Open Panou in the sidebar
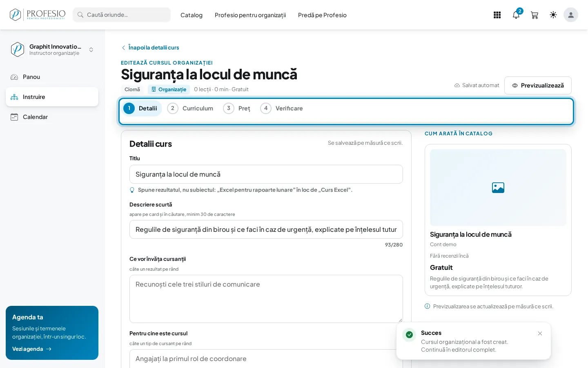588x368 pixels. tap(52, 77)
